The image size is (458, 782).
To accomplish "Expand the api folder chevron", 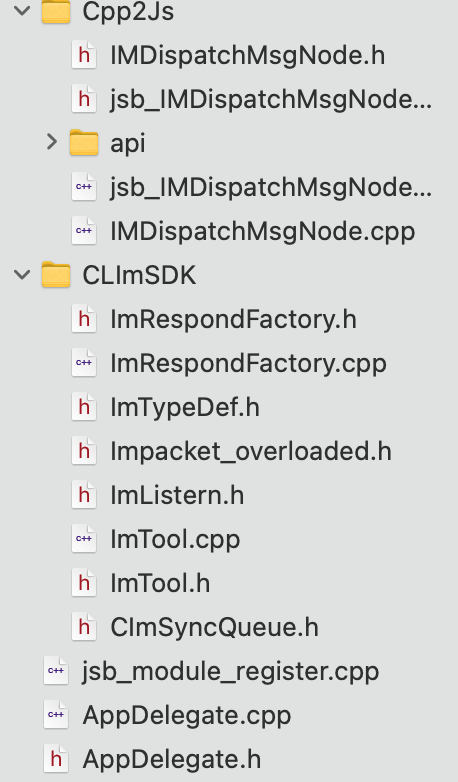I will [51, 142].
